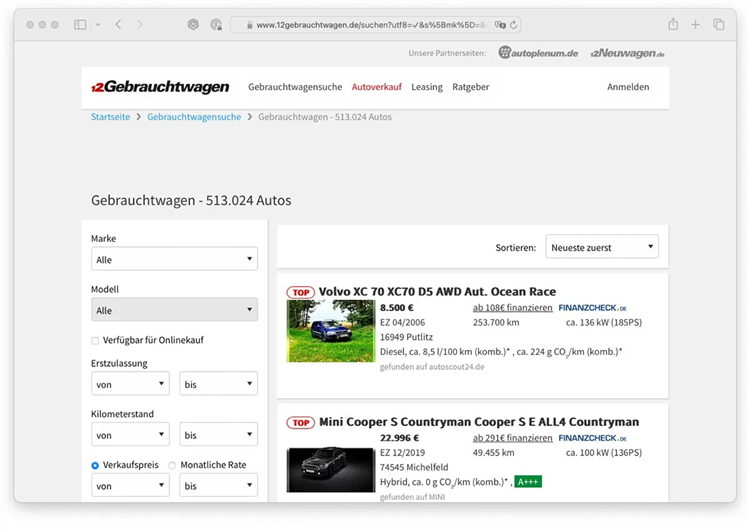Click gefunden auf autoscout24.de text
Screen dimensions: 750x532
tap(432, 367)
